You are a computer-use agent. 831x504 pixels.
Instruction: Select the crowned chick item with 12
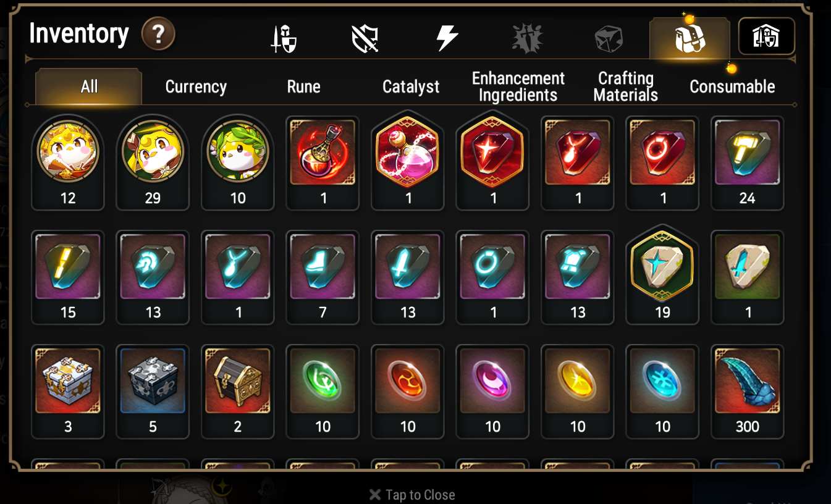coord(68,163)
